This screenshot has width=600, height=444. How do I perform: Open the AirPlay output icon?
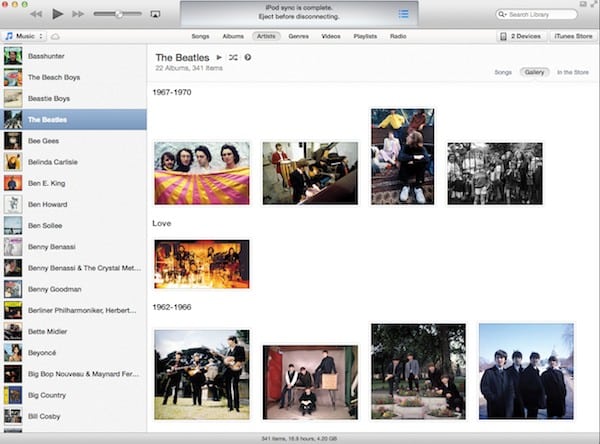(x=155, y=14)
